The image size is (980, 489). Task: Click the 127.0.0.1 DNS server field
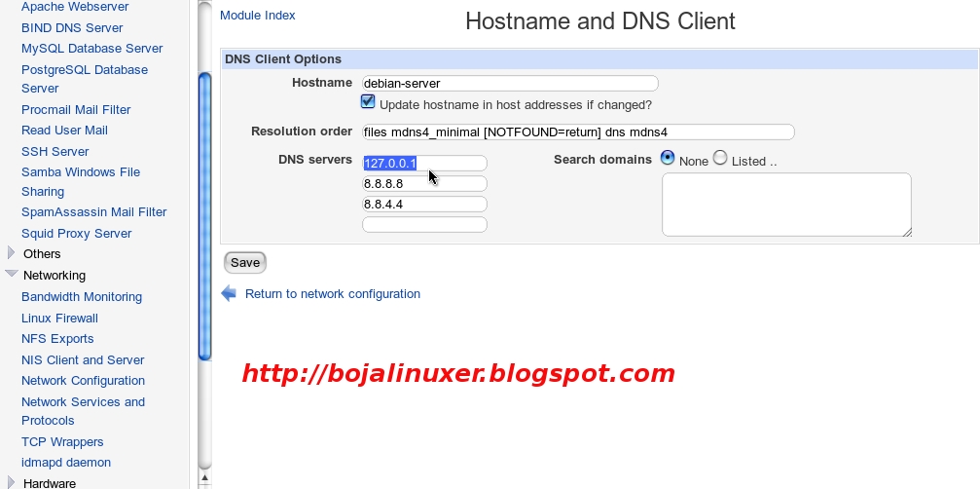[x=424, y=164]
